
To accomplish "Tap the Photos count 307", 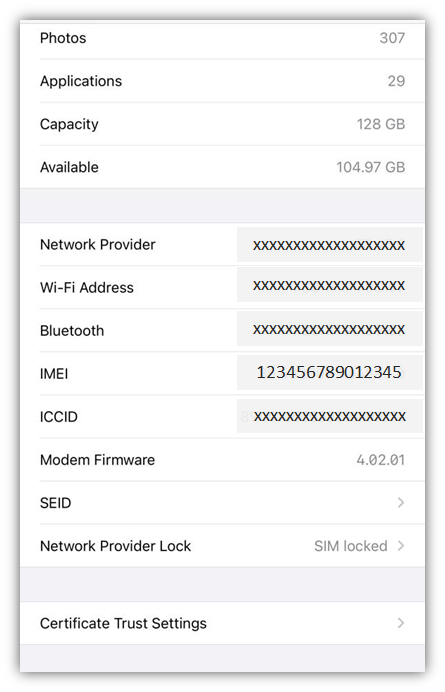I will (x=392, y=38).
